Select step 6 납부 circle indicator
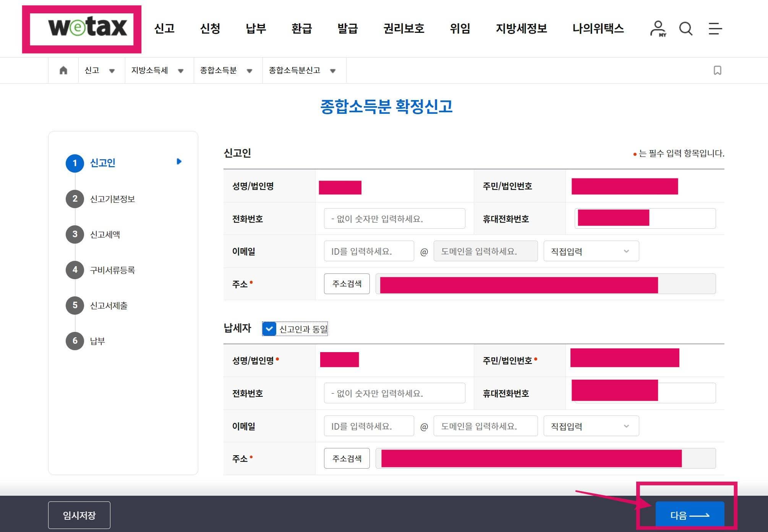 tap(75, 341)
